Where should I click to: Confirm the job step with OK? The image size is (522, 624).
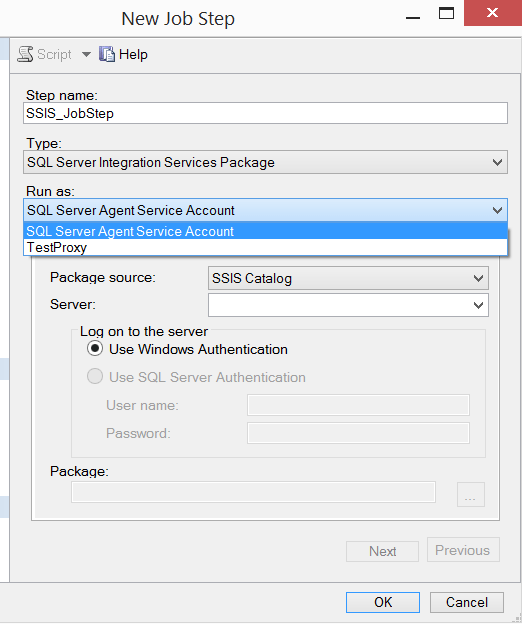(x=383, y=602)
